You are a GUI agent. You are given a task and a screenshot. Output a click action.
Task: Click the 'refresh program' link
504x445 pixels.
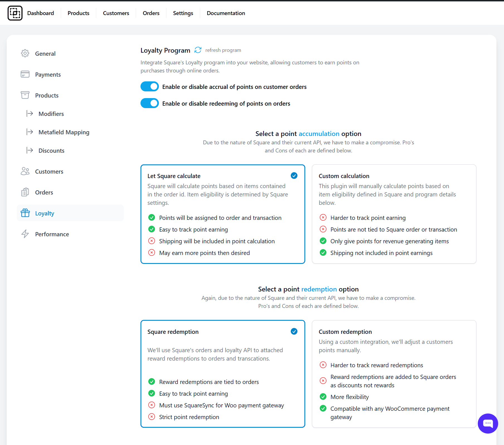tap(223, 50)
